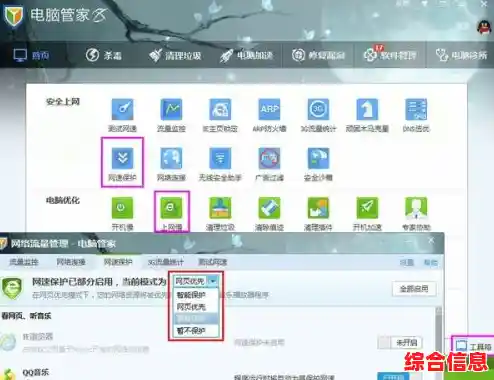Click the 工具箱 toolbox button
Image resolution: width=494 pixels, height=380 pixels.
click(x=473, y=346)
